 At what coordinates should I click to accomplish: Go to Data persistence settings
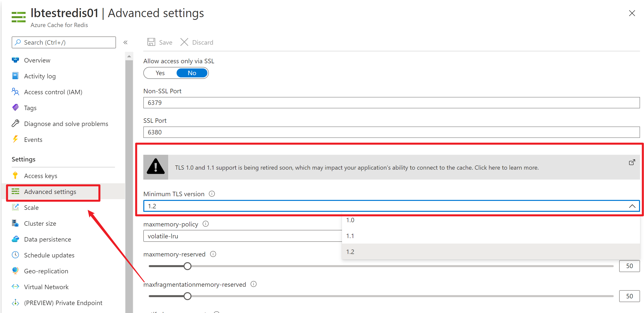tap(47, 239)
